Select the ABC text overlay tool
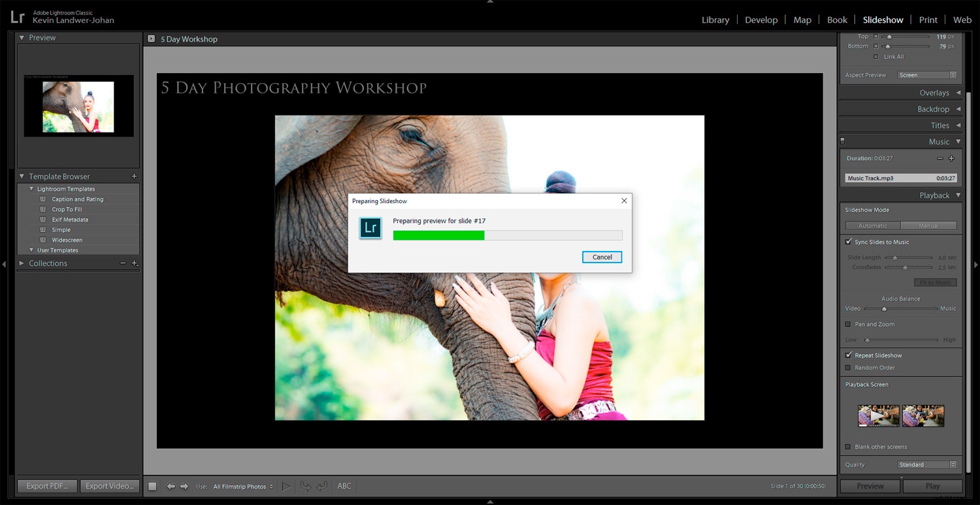 tap(344, 485)
